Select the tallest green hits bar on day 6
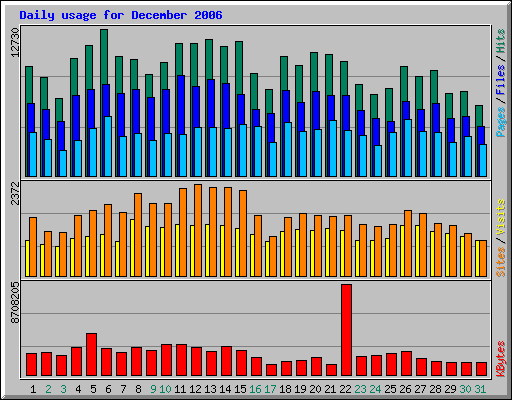Viewport: 512px width, 400px height. pos(104,57)
